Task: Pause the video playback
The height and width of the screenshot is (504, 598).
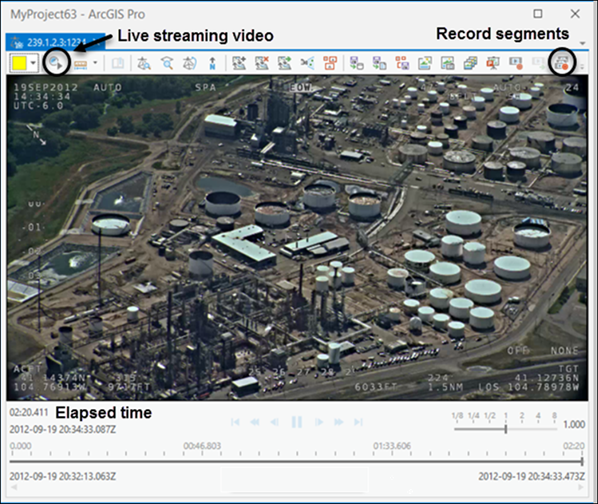Action: coord(297,422)
